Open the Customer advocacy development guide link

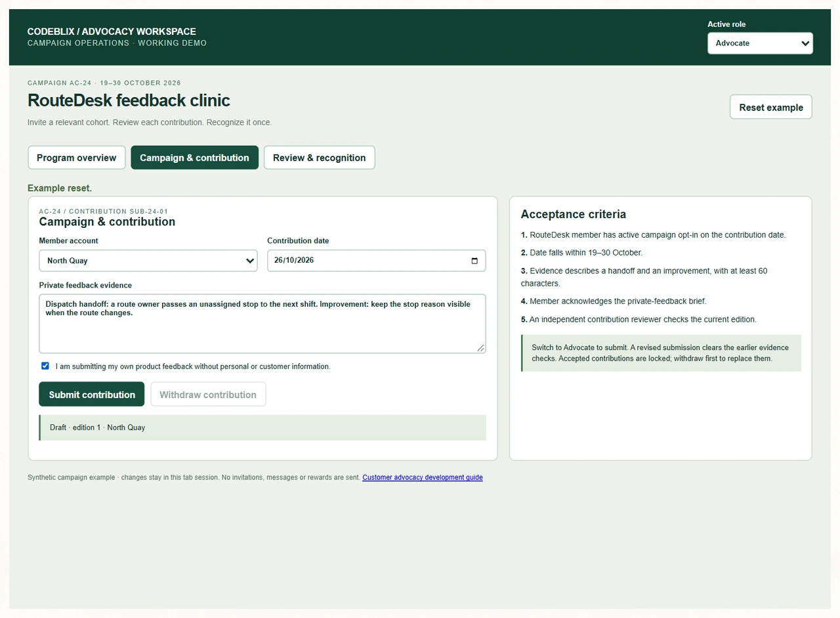423,477
